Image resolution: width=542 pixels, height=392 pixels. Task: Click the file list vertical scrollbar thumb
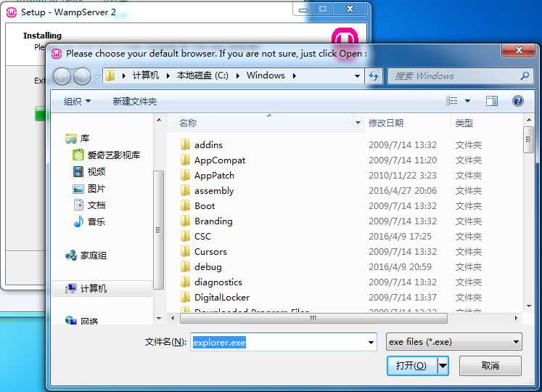coord(528,140)
